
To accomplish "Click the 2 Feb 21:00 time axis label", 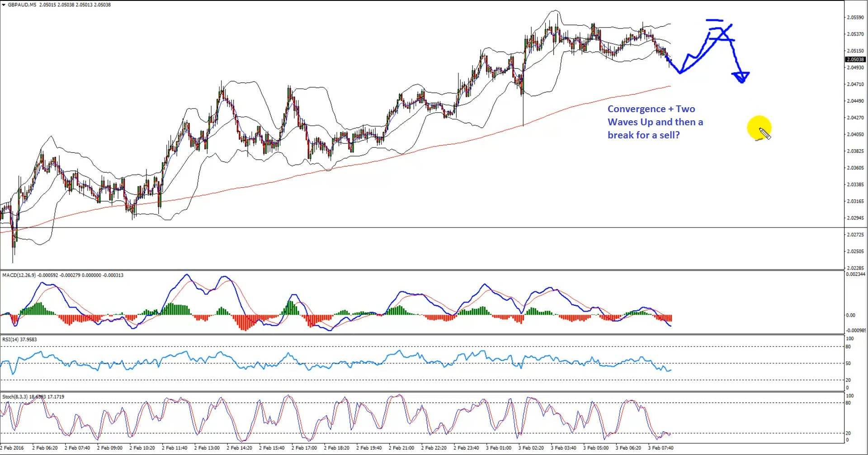I will click(401, 448).
